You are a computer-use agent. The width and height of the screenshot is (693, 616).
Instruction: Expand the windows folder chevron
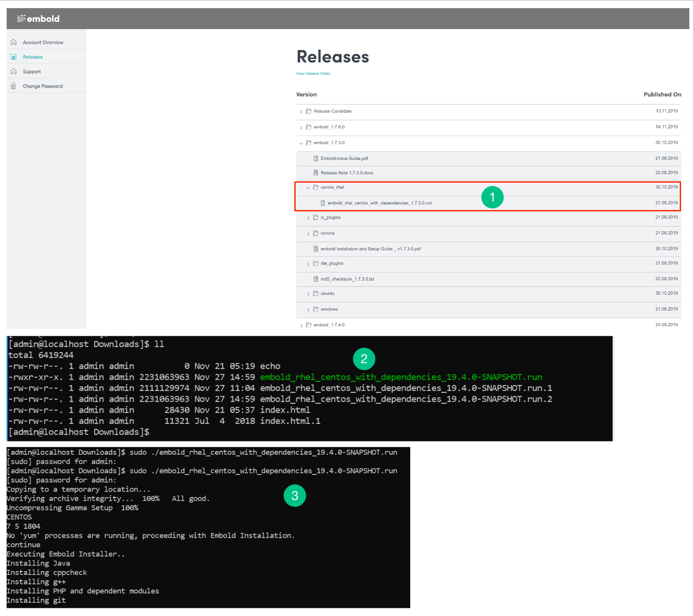coord(308,310)
